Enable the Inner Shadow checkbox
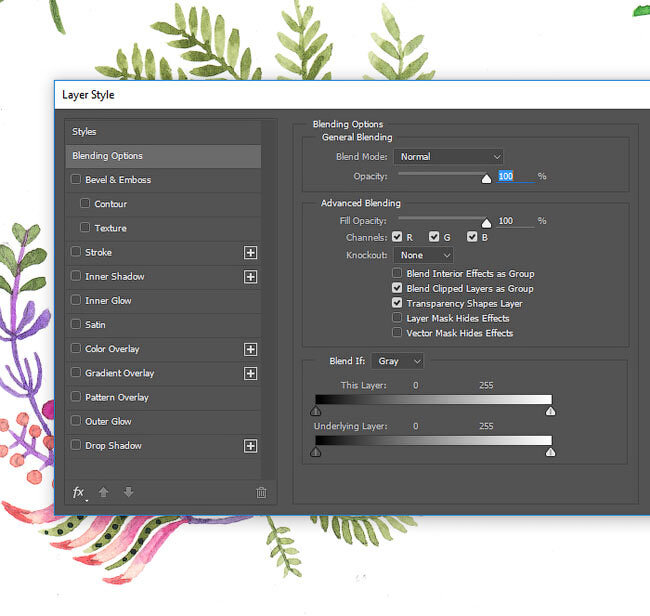Viewport: 650px width, 616px height. pos(76,276)
